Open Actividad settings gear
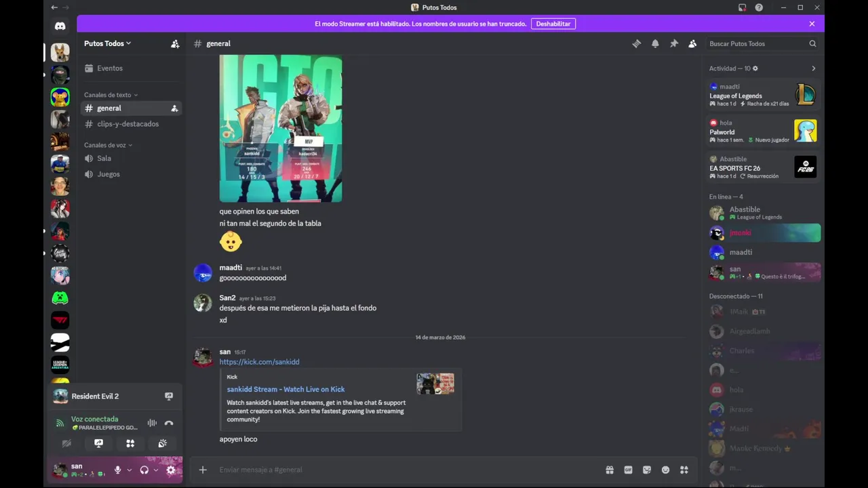868x488 pixels. tap(755, 68)
